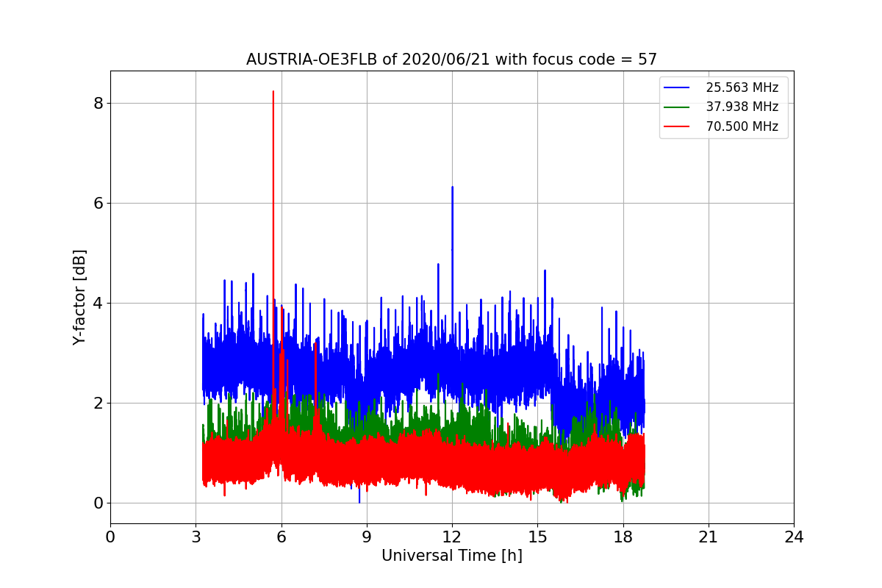Image resolution: width=882 pixels, height=588 pixels.
Task: Click the blue legend line sample
Action: pyautogui.click(x=678, y=87)
